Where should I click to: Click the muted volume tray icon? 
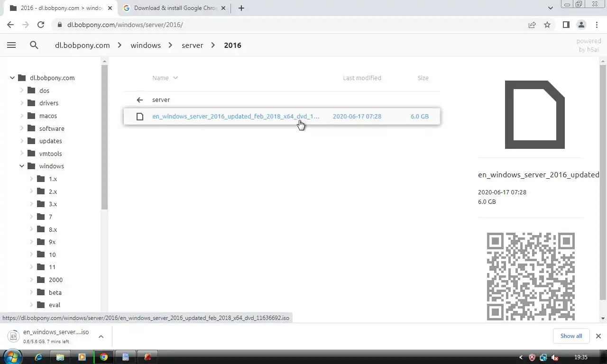coord(554,357)
